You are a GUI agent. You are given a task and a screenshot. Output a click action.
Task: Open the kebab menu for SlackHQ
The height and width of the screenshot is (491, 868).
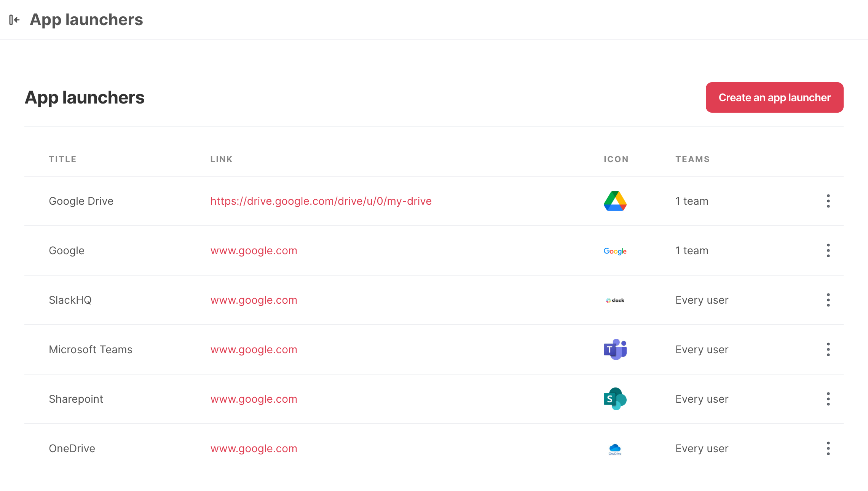click(828, 300)
